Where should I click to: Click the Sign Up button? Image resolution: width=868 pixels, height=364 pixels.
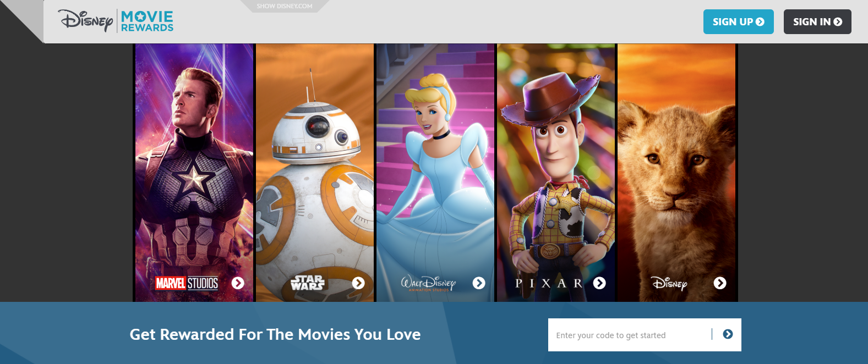point(738,21)
